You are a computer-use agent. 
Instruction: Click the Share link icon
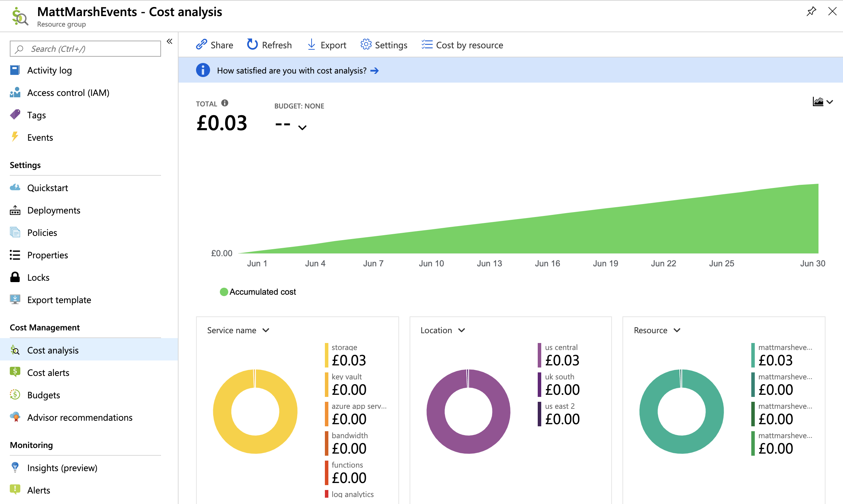click(201, 44)
